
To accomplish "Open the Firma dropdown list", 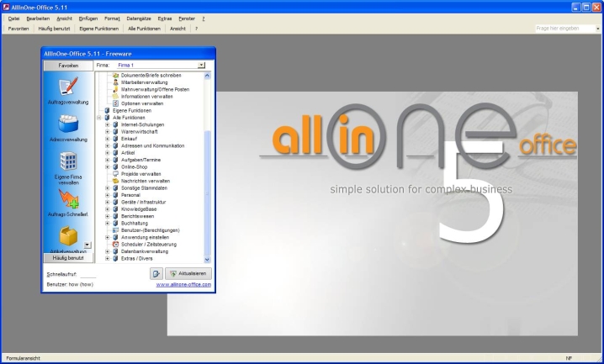I will point(201,65).
